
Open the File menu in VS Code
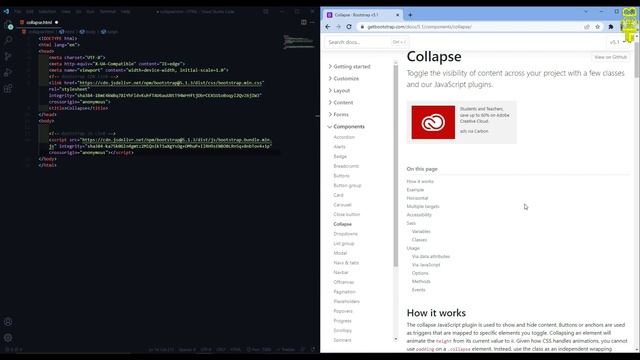click(18, 11)
